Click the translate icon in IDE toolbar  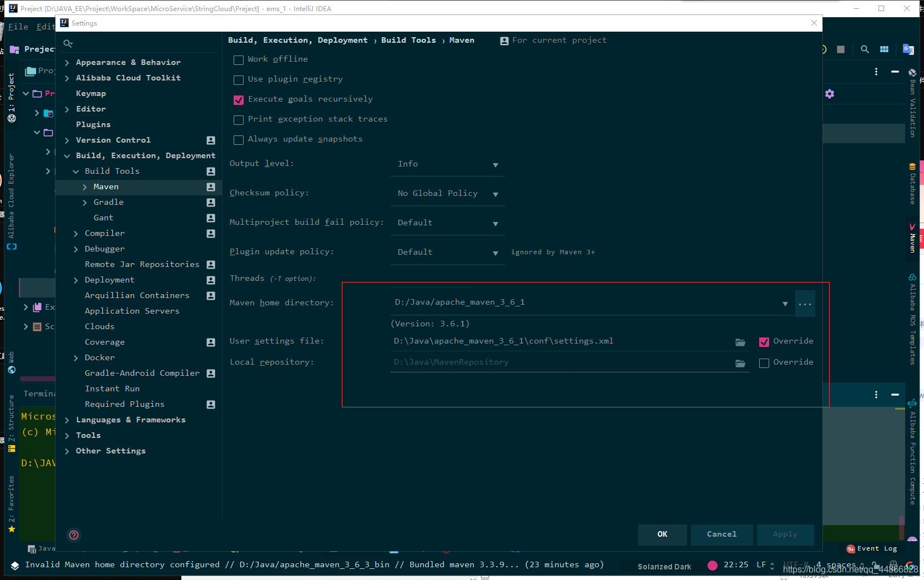coord(908,49)
